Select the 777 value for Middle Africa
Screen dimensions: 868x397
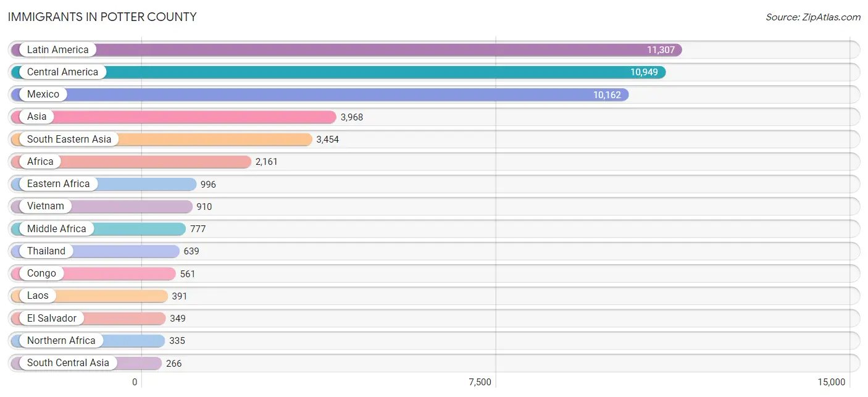point(198,229)
